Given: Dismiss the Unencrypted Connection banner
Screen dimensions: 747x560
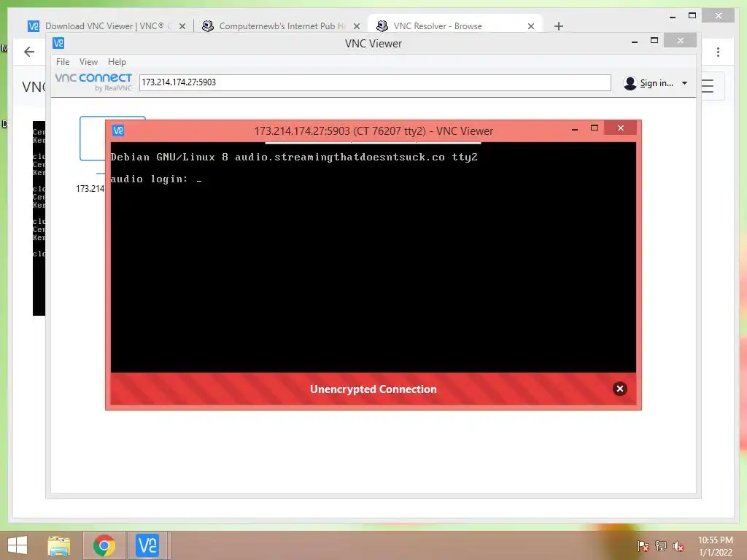Looking at the screenshot, I should (x=619, y=389).
